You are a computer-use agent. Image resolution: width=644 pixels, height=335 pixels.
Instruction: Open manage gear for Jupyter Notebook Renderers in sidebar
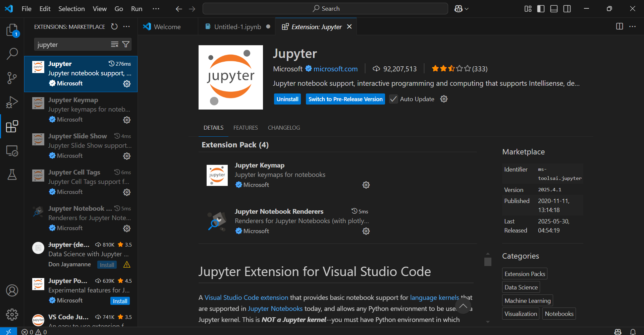coord(127,228)
